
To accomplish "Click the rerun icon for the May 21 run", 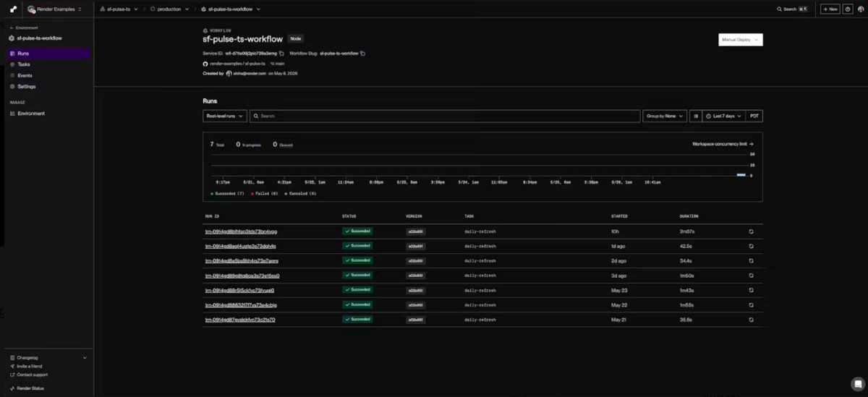I will [751, 319].
